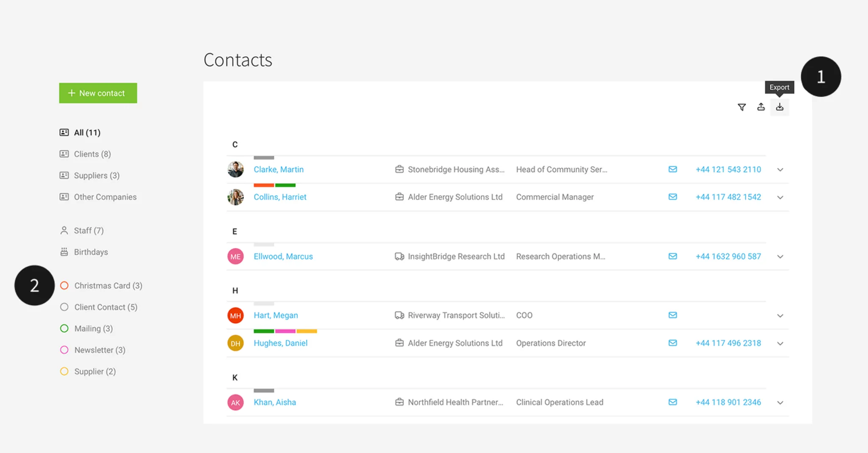Click the MH avatar for Megan Hart
The image size is (868, 453).
click(x=236, y=315)
